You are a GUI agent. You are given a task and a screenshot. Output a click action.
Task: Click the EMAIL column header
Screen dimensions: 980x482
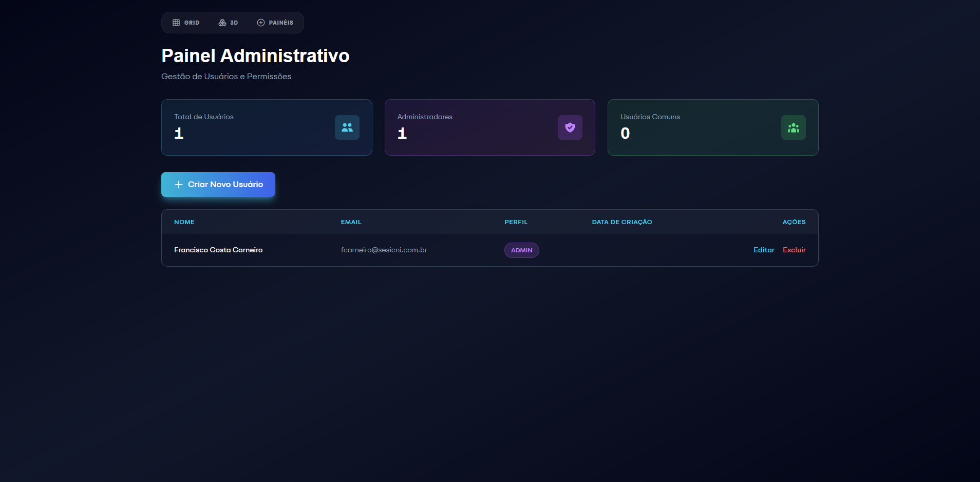click(x=351, y=222)
